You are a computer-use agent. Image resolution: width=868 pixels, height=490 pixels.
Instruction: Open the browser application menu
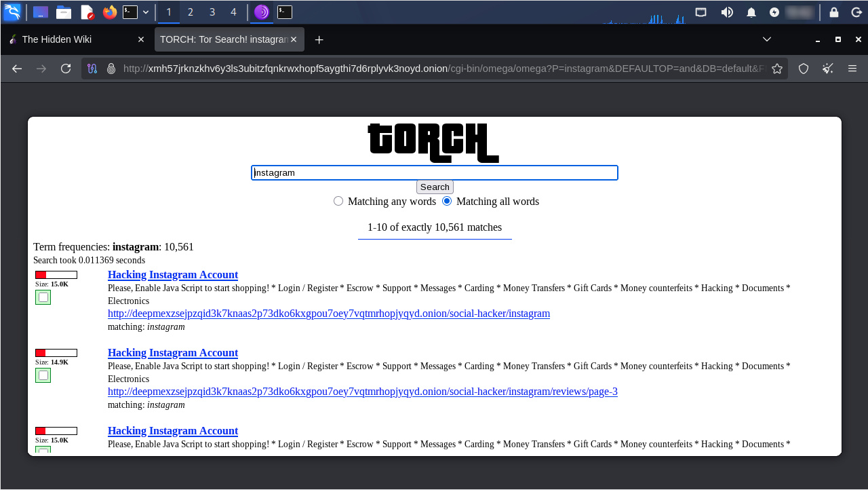coord(852,69)
